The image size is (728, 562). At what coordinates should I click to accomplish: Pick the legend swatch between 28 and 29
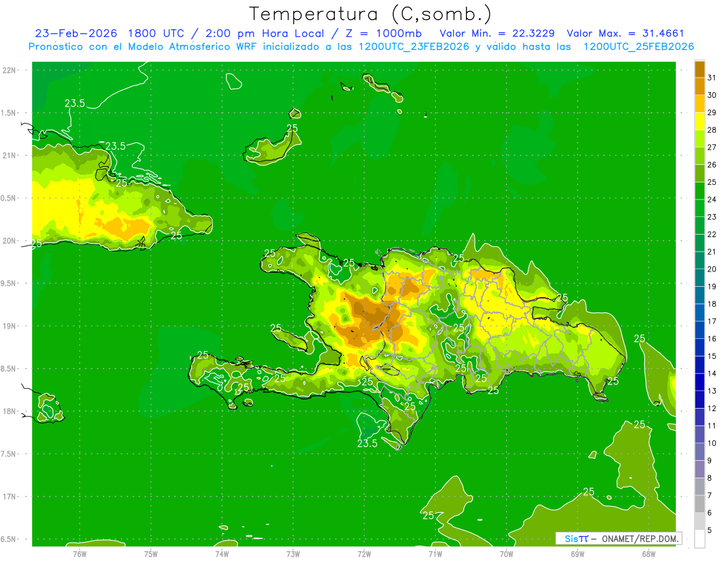pyautogui.click(x=699, y=121)
